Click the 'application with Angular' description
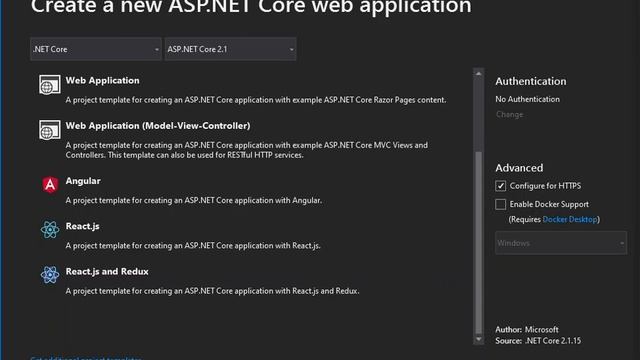The width and height of the screenshot is (640, 360). 193,200
